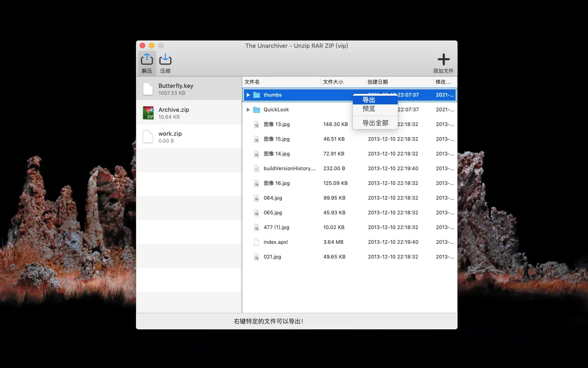
Task: Click the icon beside buildVersionHistory file
Action: coord(256,168)
